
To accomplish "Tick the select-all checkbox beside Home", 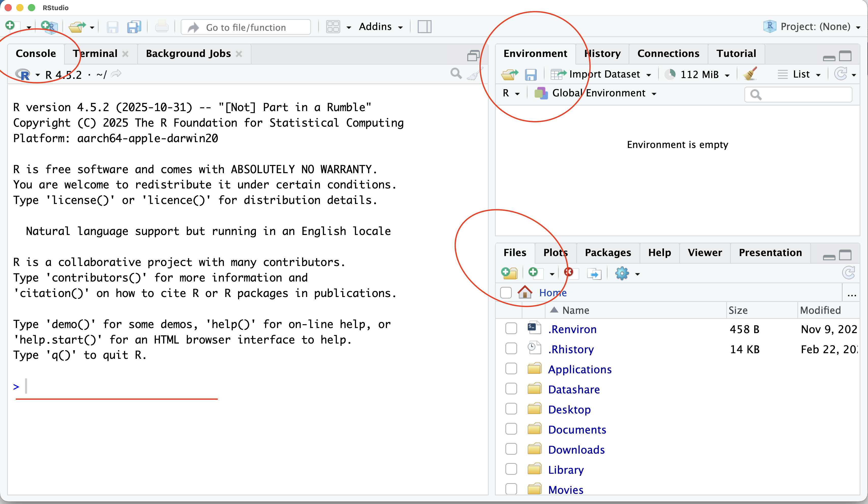I will point(506,292).
